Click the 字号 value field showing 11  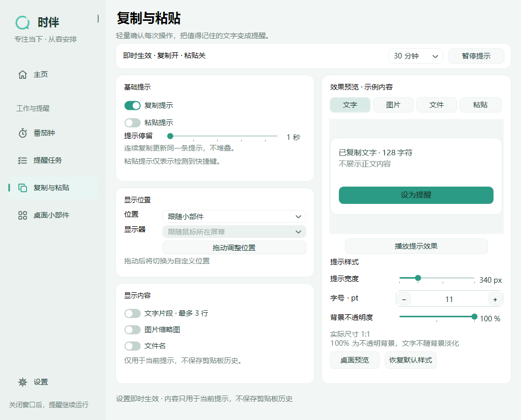tap(449, 299)
